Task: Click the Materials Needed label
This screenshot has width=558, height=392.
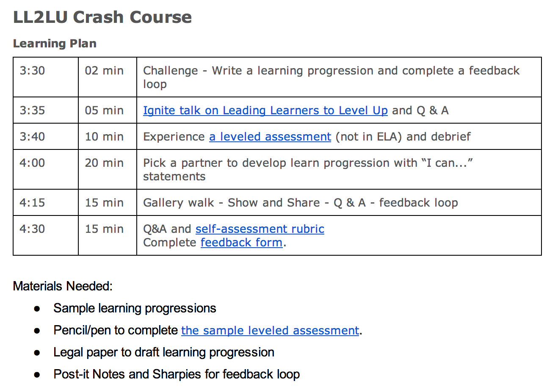Action: (x=63, y=286)
